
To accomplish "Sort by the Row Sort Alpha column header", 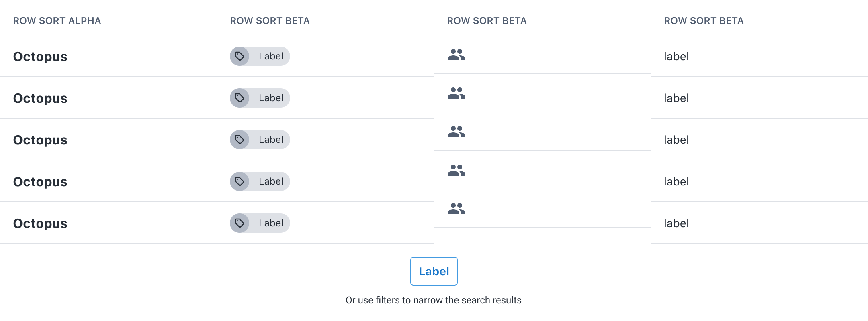I will point(57,21).
